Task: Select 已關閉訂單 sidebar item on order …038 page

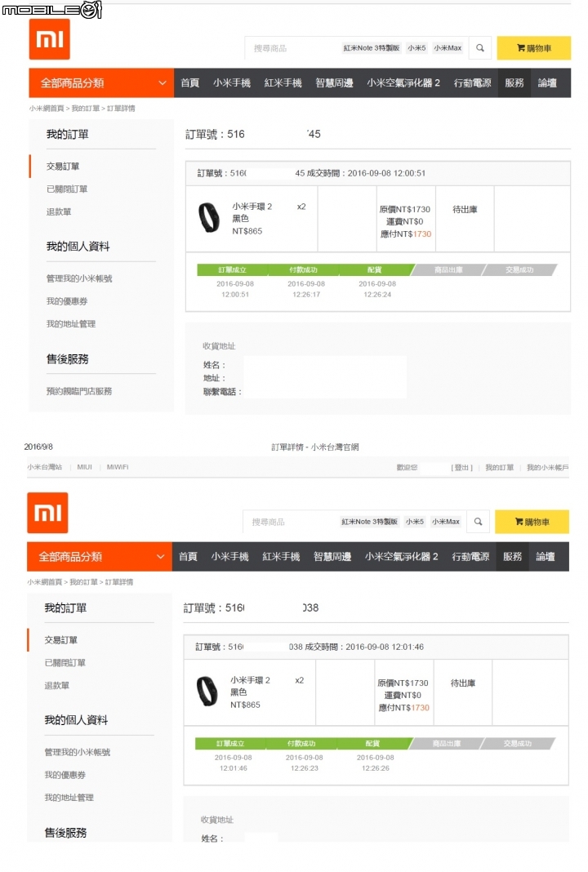Action: point(65,663)
